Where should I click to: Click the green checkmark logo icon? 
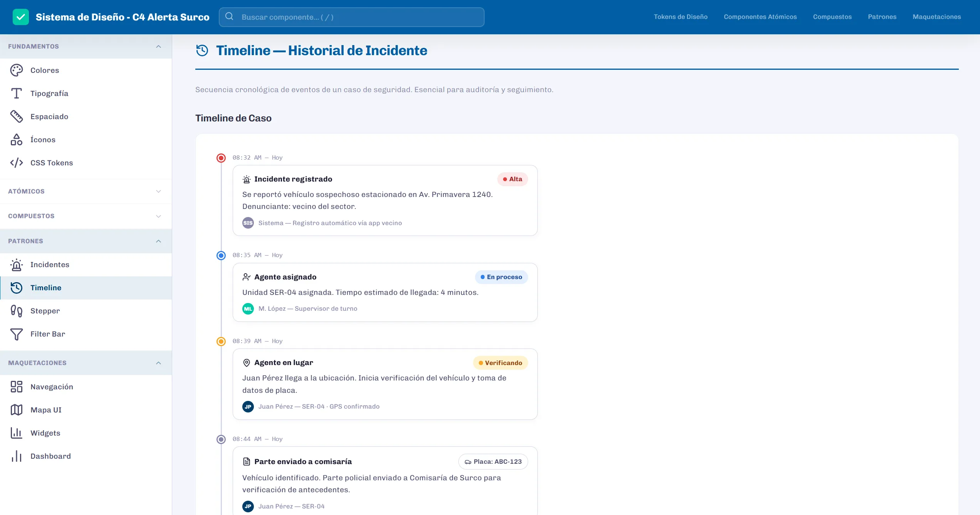(20, 17)
